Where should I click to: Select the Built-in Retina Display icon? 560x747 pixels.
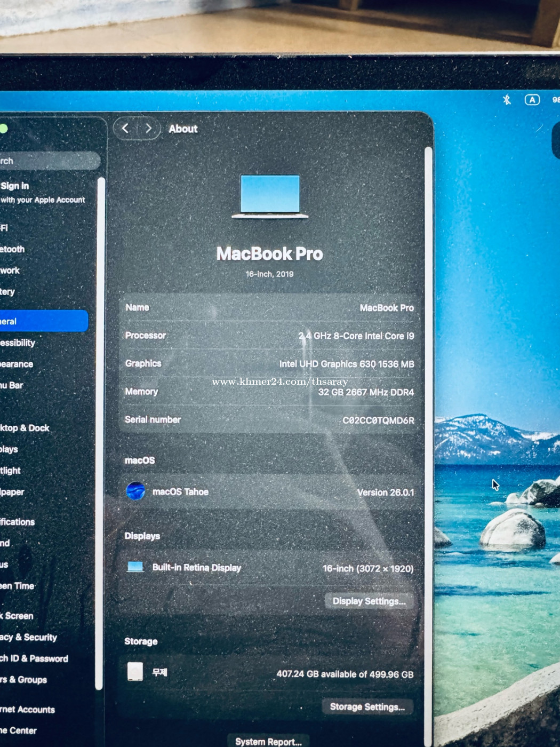tap(135, 567)
